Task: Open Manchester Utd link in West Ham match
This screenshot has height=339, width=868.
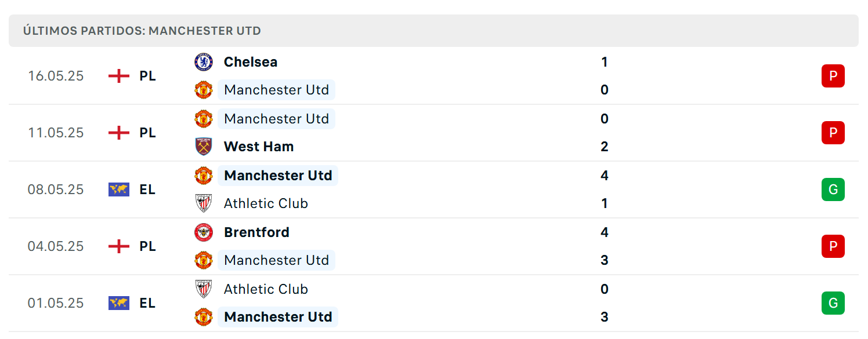Action: [277, 119]
